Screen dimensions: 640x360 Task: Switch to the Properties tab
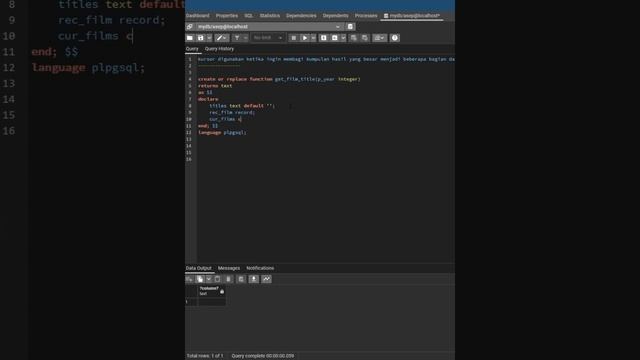pos(227,16)
